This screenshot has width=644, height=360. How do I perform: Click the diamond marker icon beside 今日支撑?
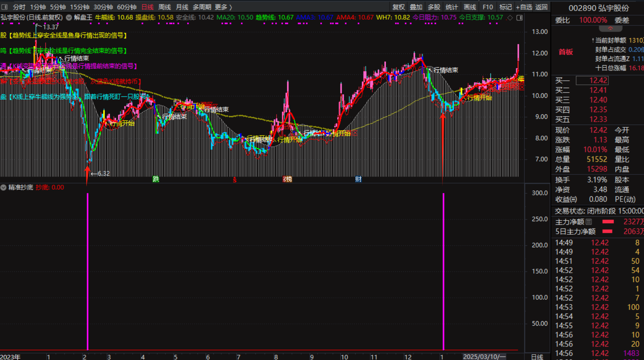(x=510, y=18)
